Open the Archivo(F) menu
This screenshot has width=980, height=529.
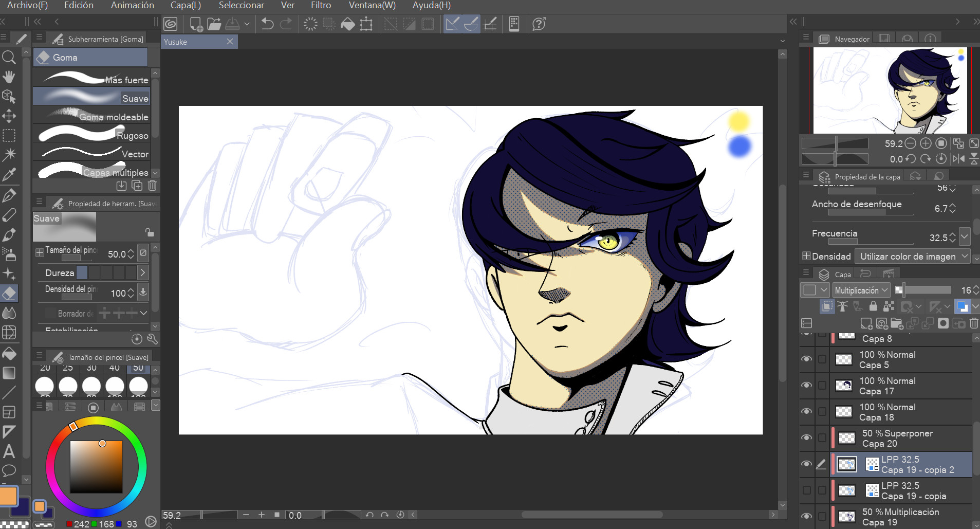click(27, 5)
